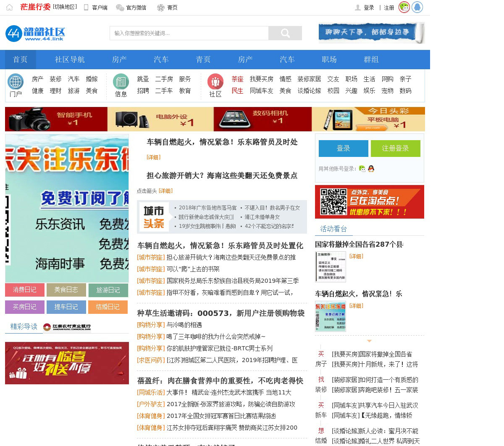Screen dimensions: 504x446
Task: Open the 消费日记 red tile
Action: [x=25, y=290]
